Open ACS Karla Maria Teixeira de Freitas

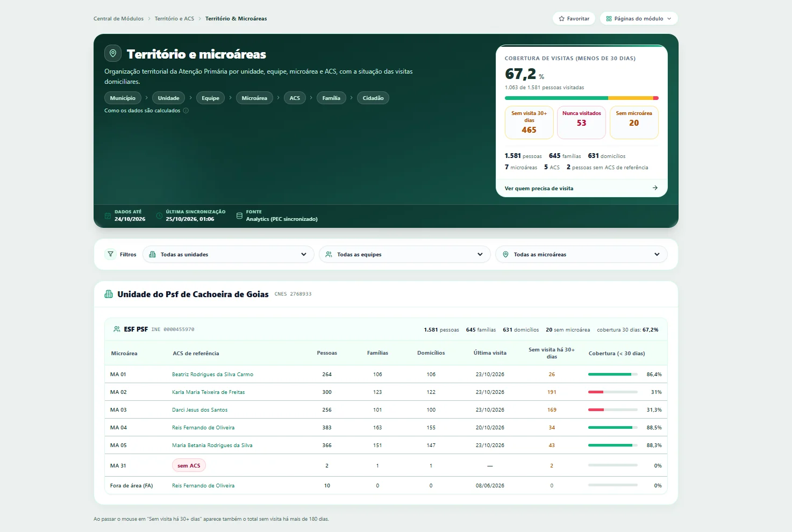click(x=208, y=392)
